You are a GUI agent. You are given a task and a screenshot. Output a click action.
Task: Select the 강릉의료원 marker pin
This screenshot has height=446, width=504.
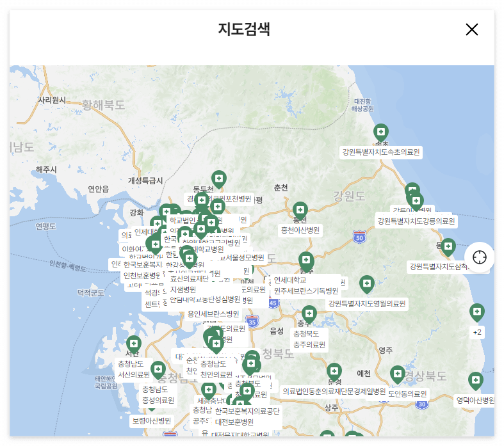[x=416, y=202]
